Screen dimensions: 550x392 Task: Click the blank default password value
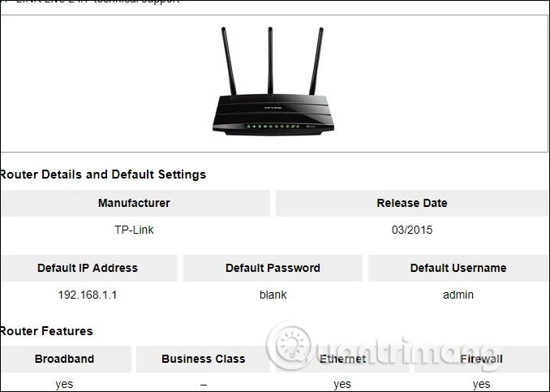(x=273, y=295)
